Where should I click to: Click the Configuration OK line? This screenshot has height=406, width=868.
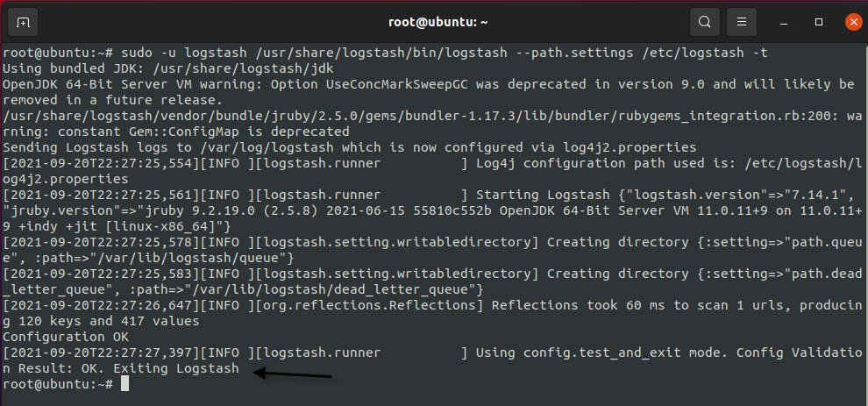66,337
